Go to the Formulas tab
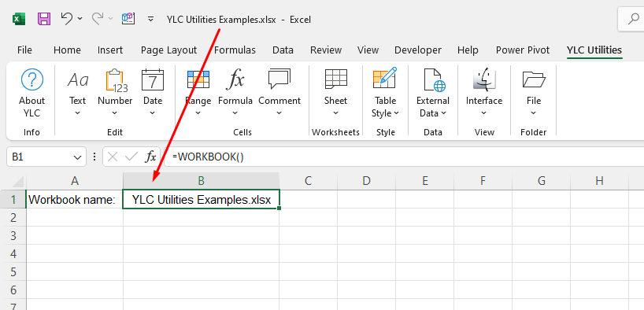 point(235,50)
